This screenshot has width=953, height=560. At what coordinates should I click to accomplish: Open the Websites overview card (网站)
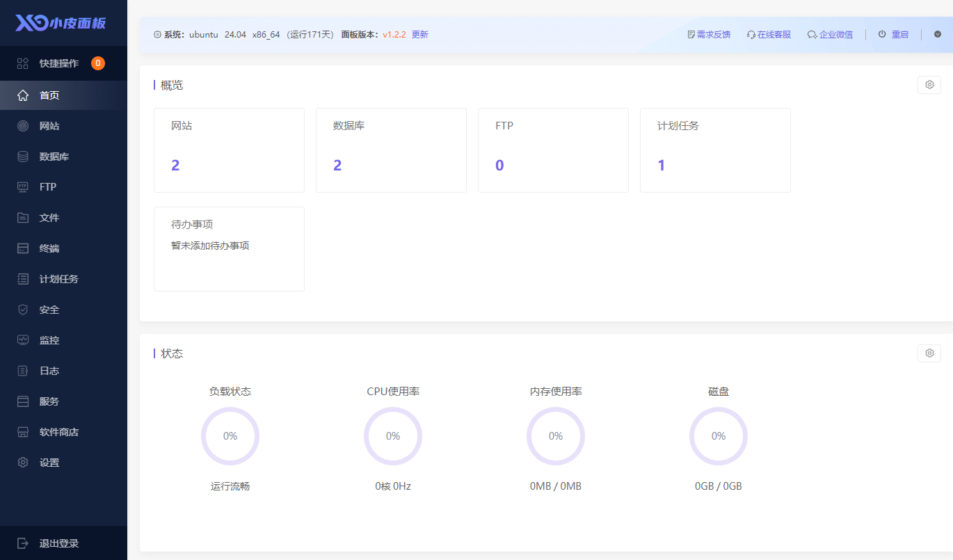pos(229,150)
